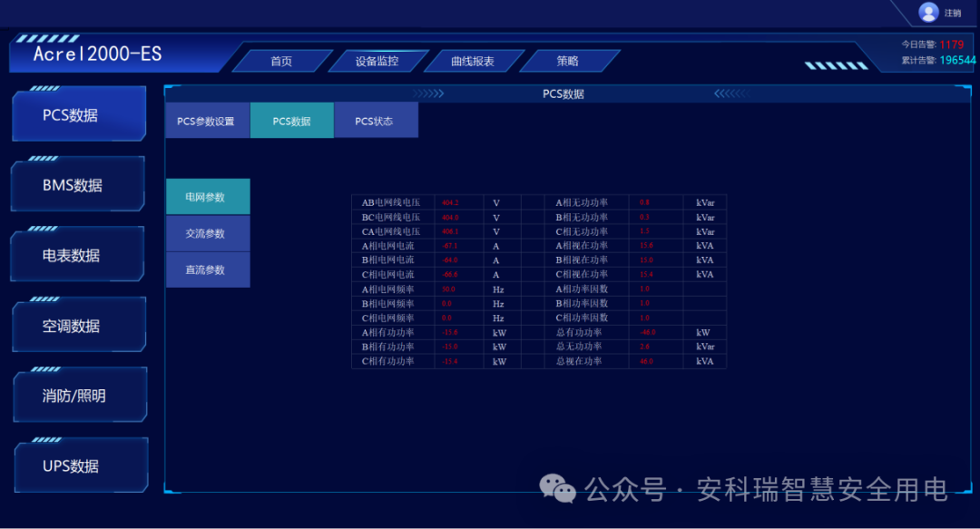Select the 电表数据 sidebar button

(x=77, y=255)
